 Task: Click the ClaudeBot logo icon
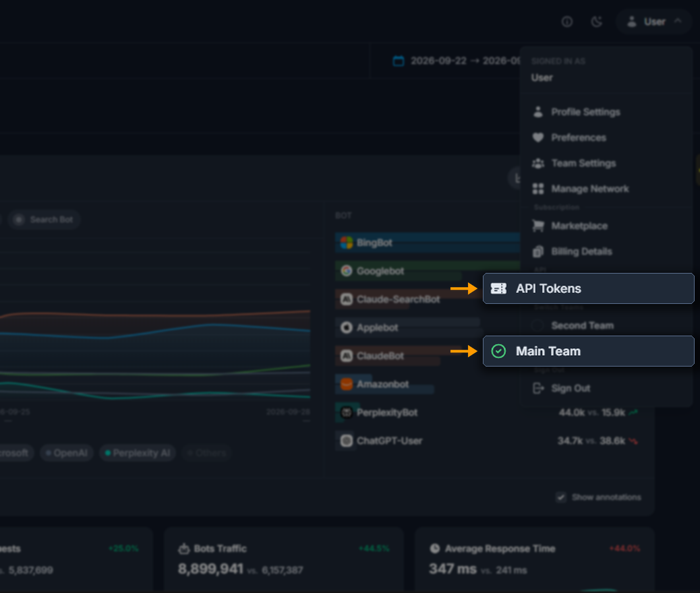coord(347,356)
